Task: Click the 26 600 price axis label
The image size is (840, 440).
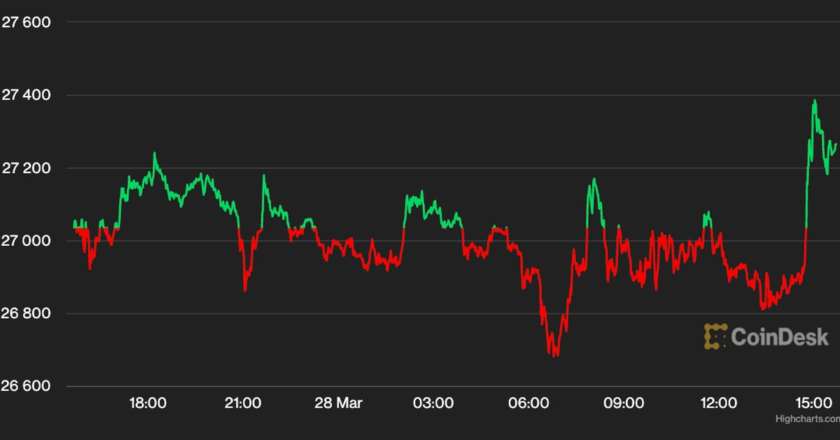Action: click(29, 387)
